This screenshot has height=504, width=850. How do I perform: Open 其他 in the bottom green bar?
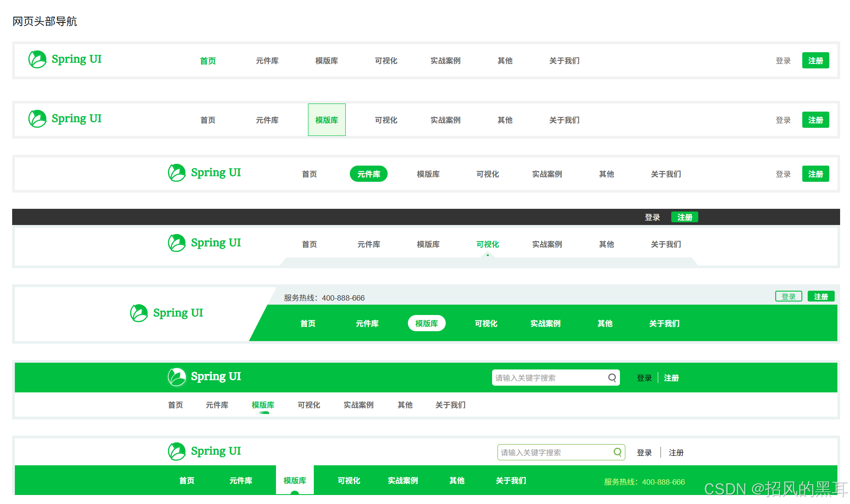coord(457,481)
